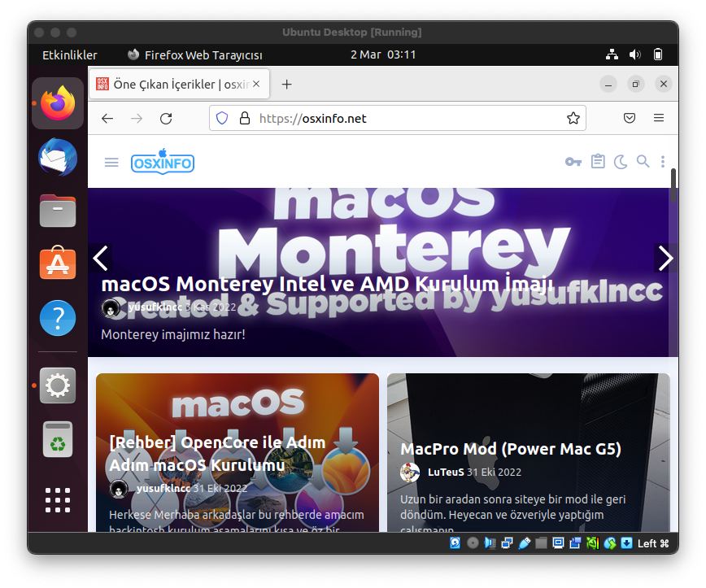Open site search magnifier icon

pos(643,162)
